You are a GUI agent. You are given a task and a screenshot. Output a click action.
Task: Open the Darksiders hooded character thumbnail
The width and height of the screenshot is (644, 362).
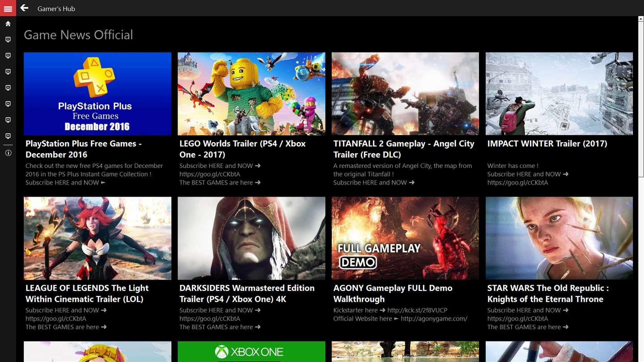pyautogui.click(x=251, y=238)
